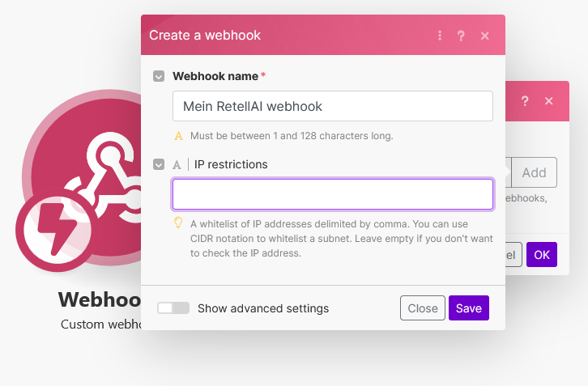
Task: Enable Show advanced settings switch
Action: [x=173, y=308]
